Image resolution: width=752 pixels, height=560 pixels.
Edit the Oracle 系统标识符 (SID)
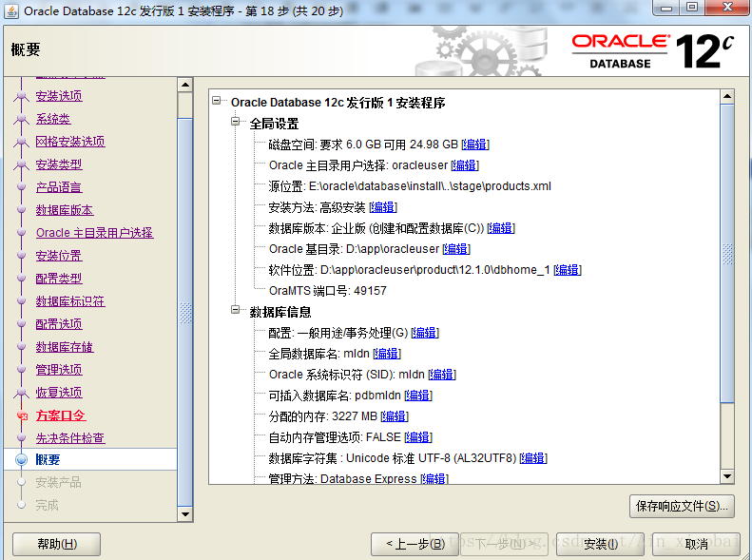click(x=442, y=375)
